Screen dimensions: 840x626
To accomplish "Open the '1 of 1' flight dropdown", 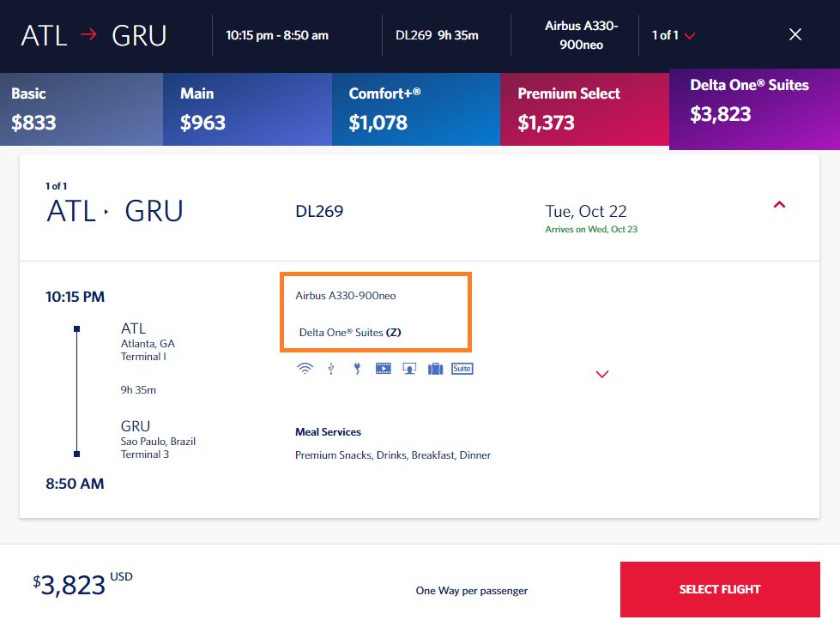I will pos(674,35).
